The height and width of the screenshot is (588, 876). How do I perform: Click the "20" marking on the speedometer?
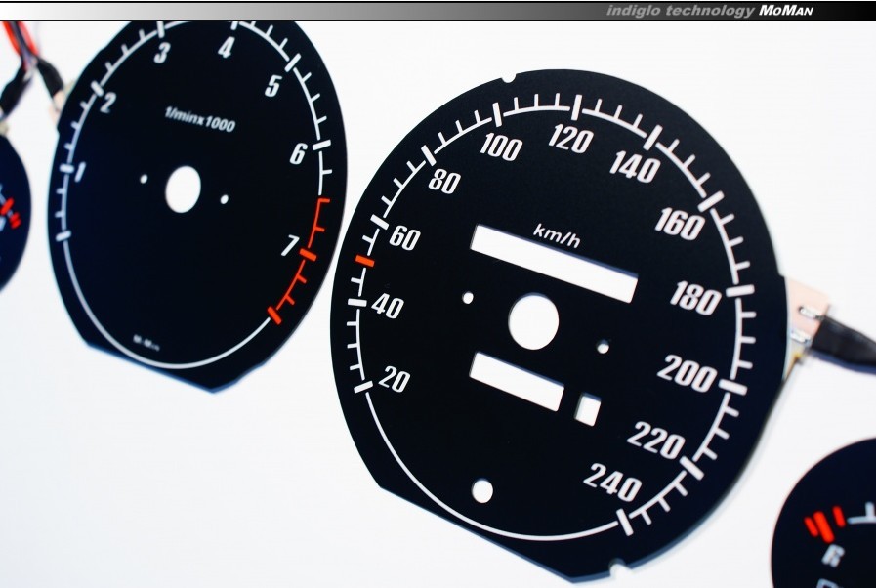tap(395, 380)
